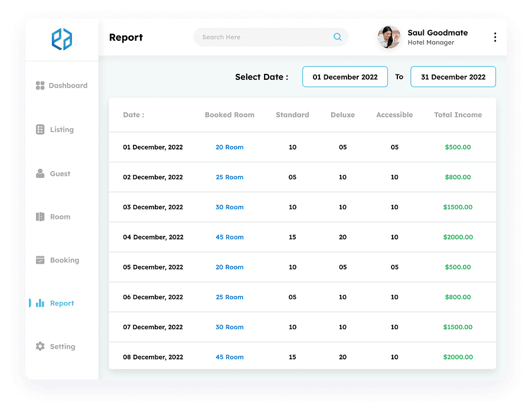Image resolution: width=532 pixels, height=412 pixels.
Task: Select the Listing icon in the sidebar
Action: 40,129
